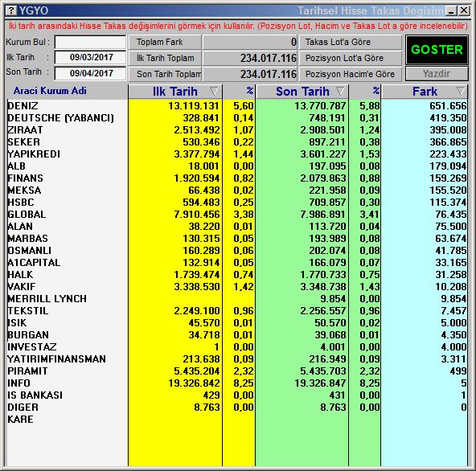Image resolution: width=476 pixels, height=471 pixels.
Task: Click the Son Tarih date field
Action: click(x=91, y=73)
